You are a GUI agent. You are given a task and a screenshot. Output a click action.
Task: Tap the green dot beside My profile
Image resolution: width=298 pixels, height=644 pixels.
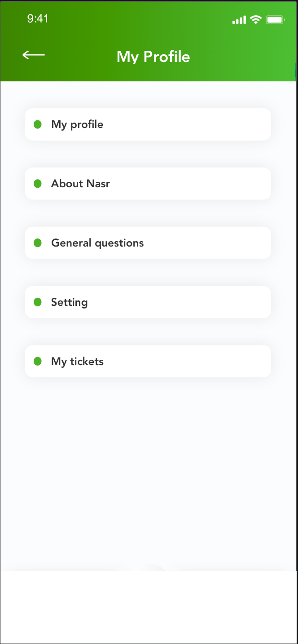(x=38, y=124)
